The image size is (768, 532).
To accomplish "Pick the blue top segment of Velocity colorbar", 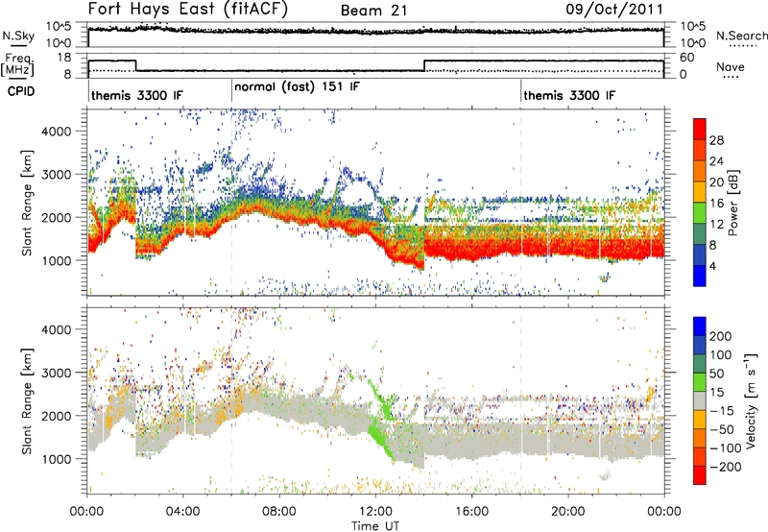I will point(700,326).
